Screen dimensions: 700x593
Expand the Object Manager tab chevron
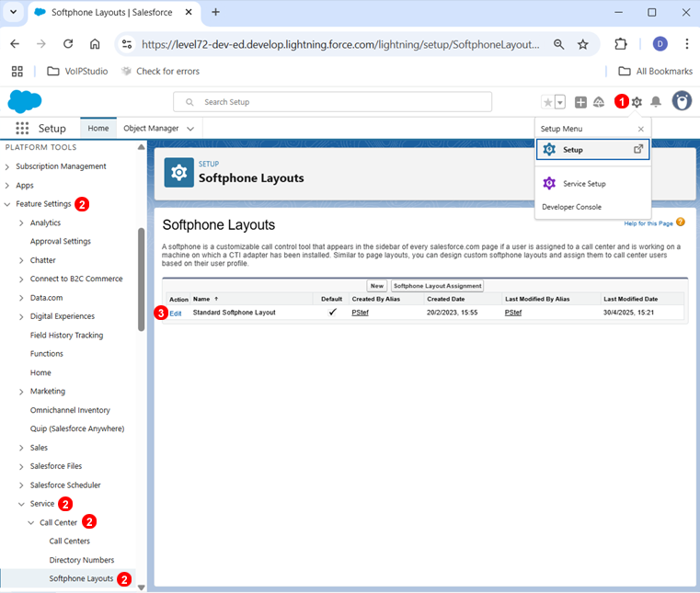click(190, 129)
